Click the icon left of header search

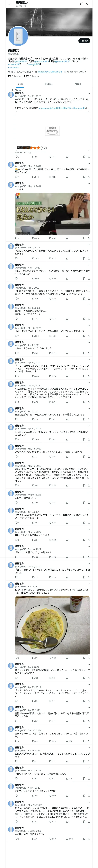81,4
